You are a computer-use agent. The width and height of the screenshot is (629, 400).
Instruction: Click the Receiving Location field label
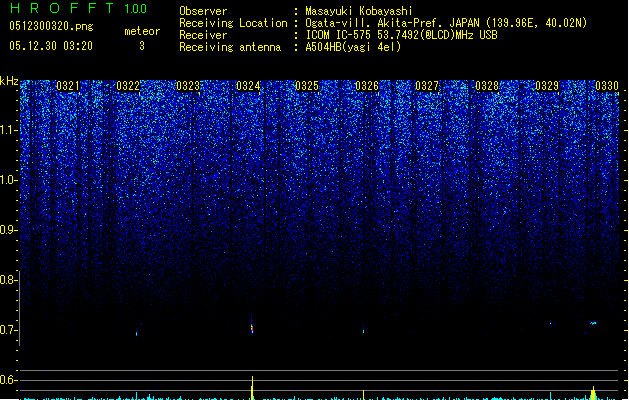click(x=233, y=23)
